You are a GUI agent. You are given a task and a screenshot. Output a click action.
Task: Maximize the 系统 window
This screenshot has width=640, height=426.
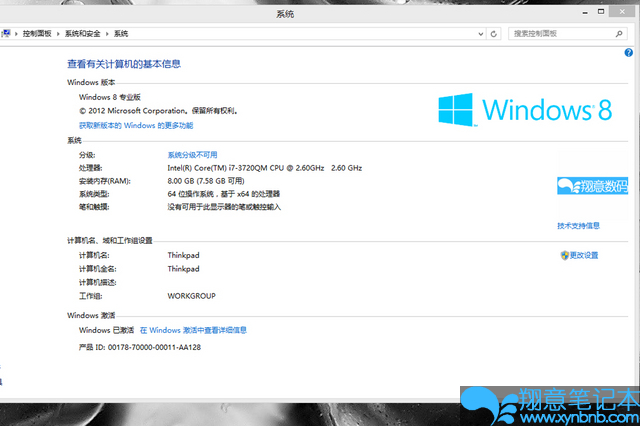pyautogui.click(x=601, y=11)
